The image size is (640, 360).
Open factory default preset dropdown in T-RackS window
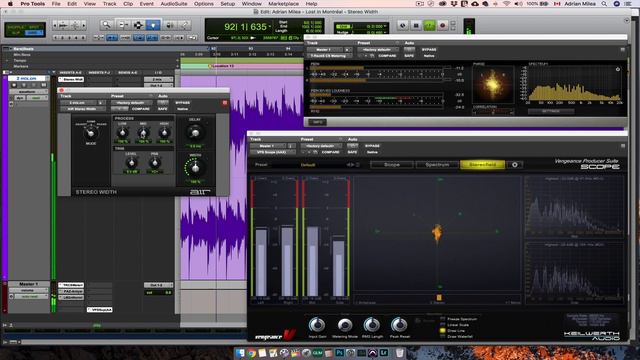tap(377, 49)
